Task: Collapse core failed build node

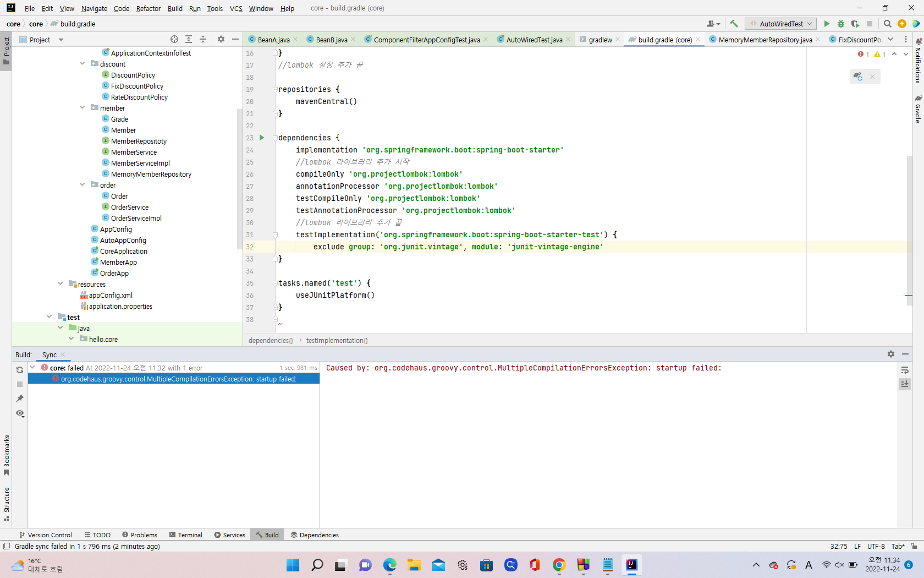Action: pyautogui.click(x=32, y=367)
